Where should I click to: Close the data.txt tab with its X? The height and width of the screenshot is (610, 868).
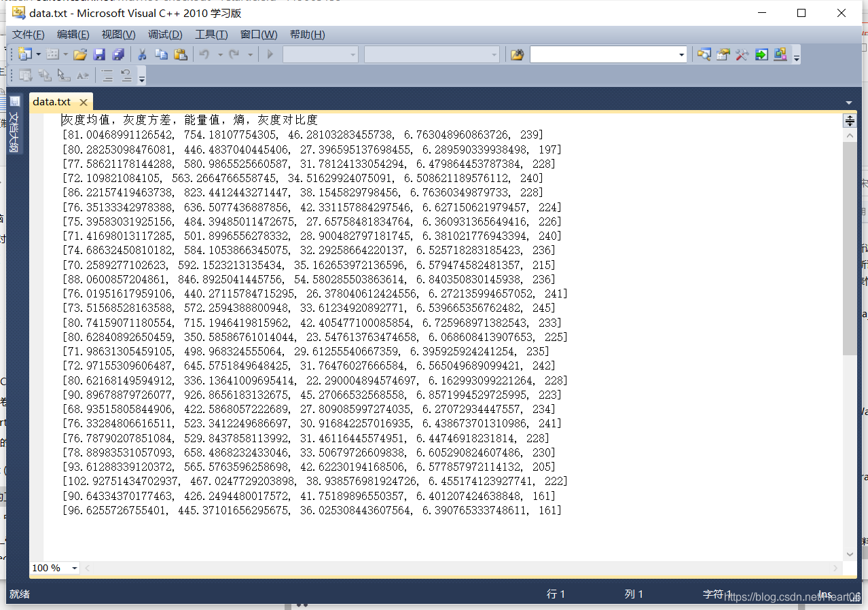[x=84, y=103]
